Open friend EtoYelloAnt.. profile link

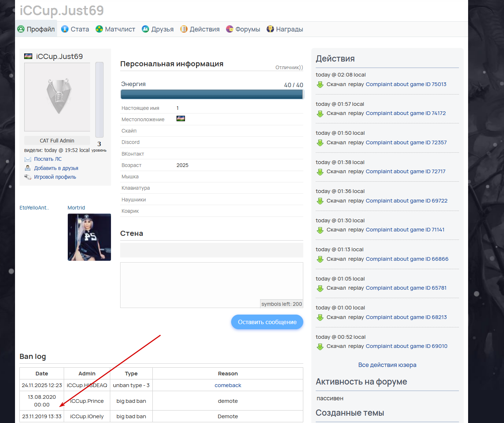(34, 208)
